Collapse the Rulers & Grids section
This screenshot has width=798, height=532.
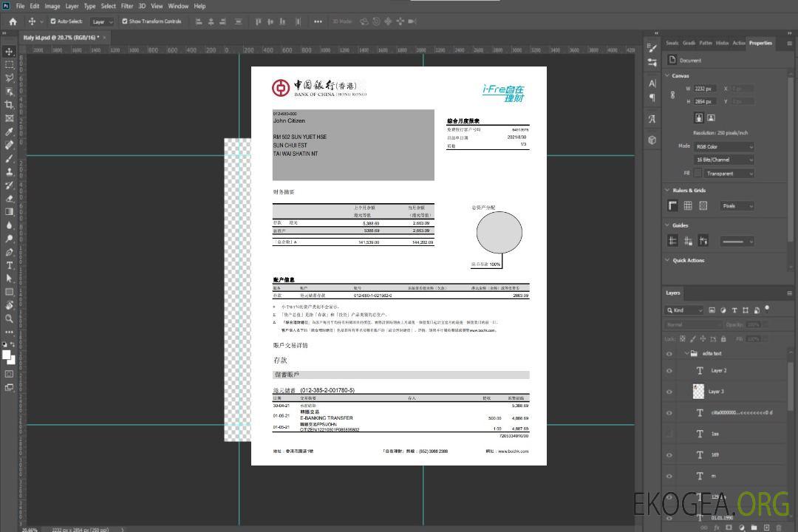(x=667, y=190)
